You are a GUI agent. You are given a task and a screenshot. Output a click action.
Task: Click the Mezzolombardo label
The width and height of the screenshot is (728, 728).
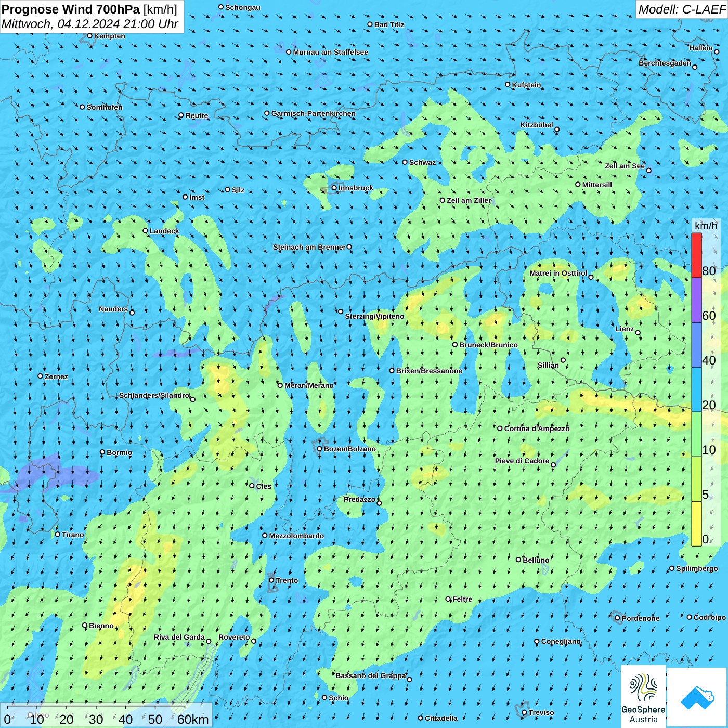coord(296,536)
